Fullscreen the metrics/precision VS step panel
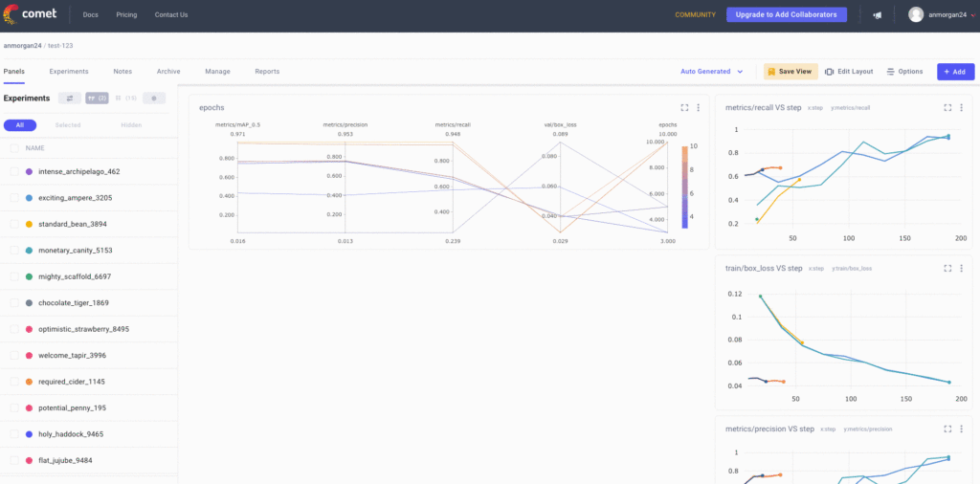This screenshot has width=980, height=484. 947,429
